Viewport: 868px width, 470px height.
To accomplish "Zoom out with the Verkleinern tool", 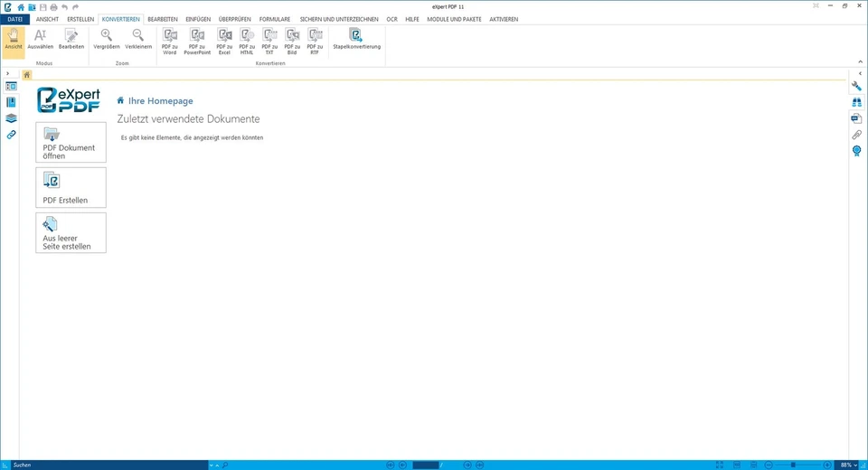I will coord(138,39).
